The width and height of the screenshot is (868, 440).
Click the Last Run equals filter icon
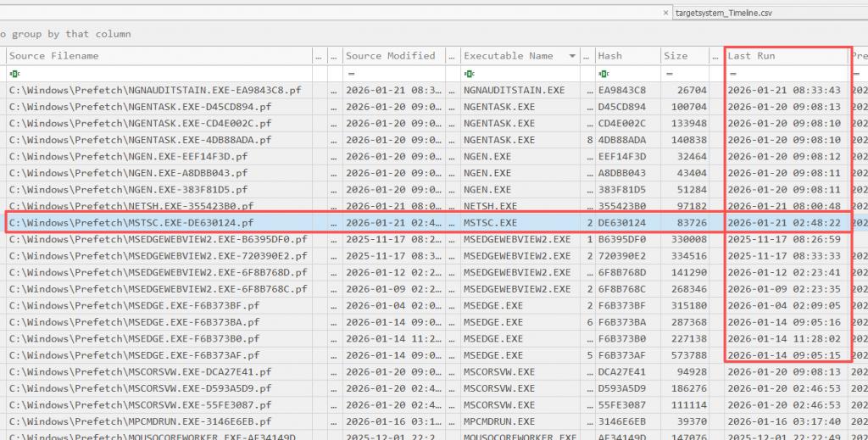tap(733, 74)
